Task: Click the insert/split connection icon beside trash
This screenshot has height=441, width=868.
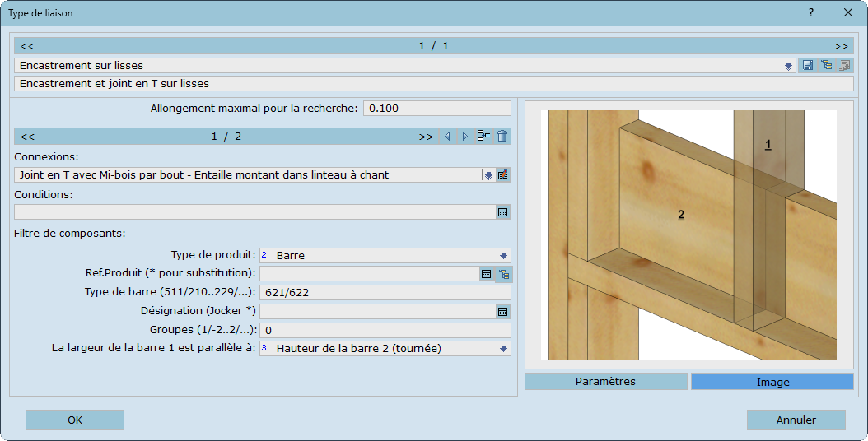Action: coord(484,137)
